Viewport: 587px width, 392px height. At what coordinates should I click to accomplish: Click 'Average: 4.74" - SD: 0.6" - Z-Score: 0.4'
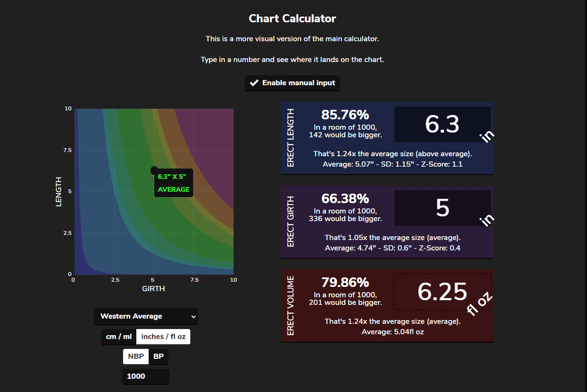(x=392, y=248)
